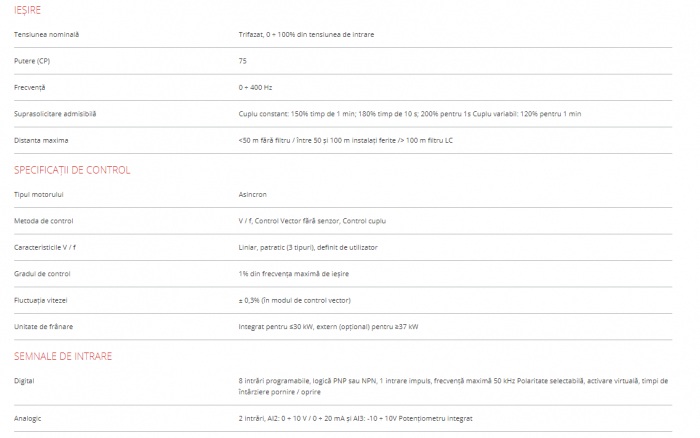Click the Frecvență row label
Image resolution: width=700 pixels, height=438 pixels.
pos(30,87)
